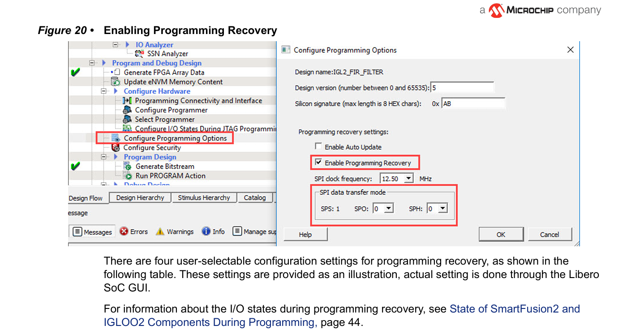Collapse the IO Analyzer tree node
The image size is (644, 334).
click(116, 45)
